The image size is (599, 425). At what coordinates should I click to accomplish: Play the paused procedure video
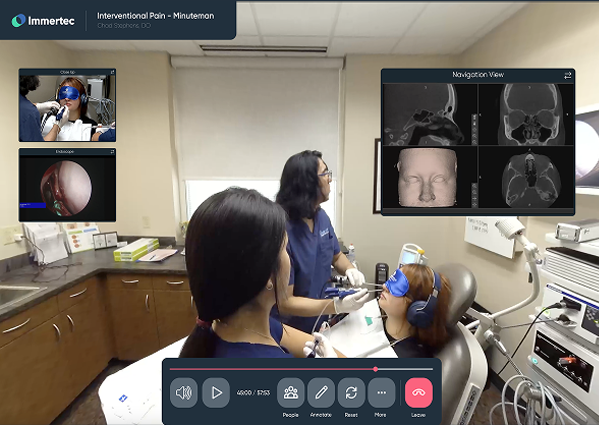point(216,393)
